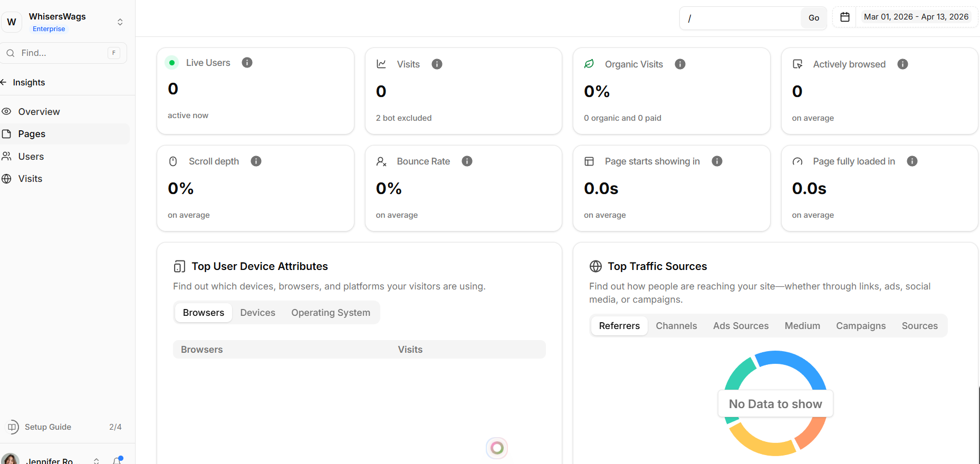Expand the WhisersWags workspace switcher

click(120, 22)
